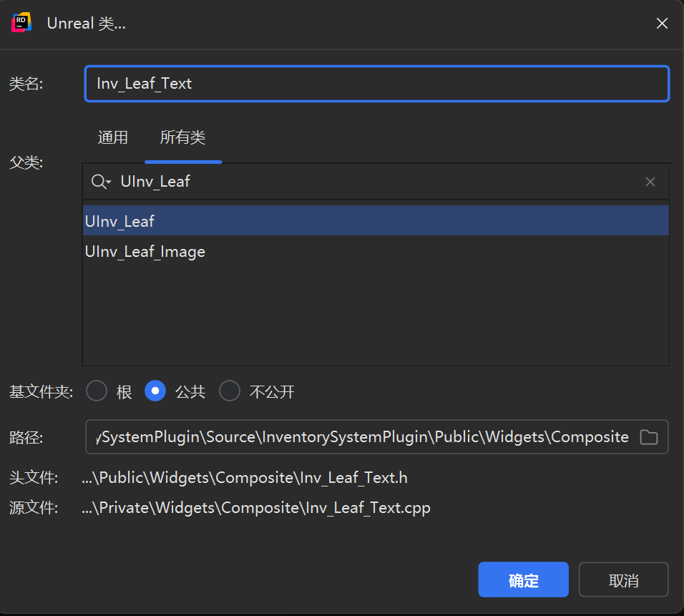The image size is (684, 616).
Task: Click empty area of parent class list
Action: (x=376, y=316)
